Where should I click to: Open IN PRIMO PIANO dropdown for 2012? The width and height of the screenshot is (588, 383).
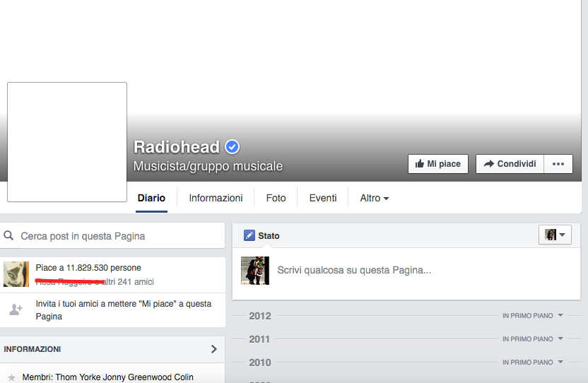[x=532, y=315]
